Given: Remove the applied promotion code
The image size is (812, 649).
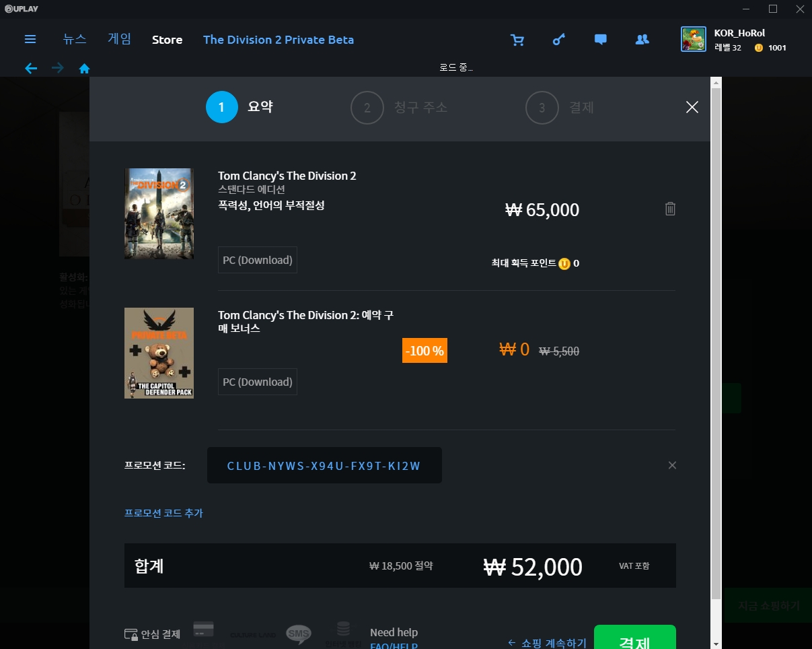Looking at the screenshot, I should tap(671, 465).
